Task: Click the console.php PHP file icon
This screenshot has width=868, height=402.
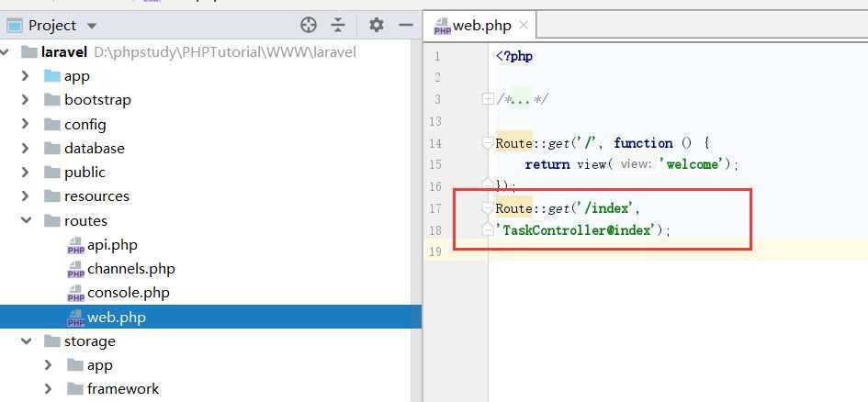Action: pyautogui.click(x=76, y=293)
